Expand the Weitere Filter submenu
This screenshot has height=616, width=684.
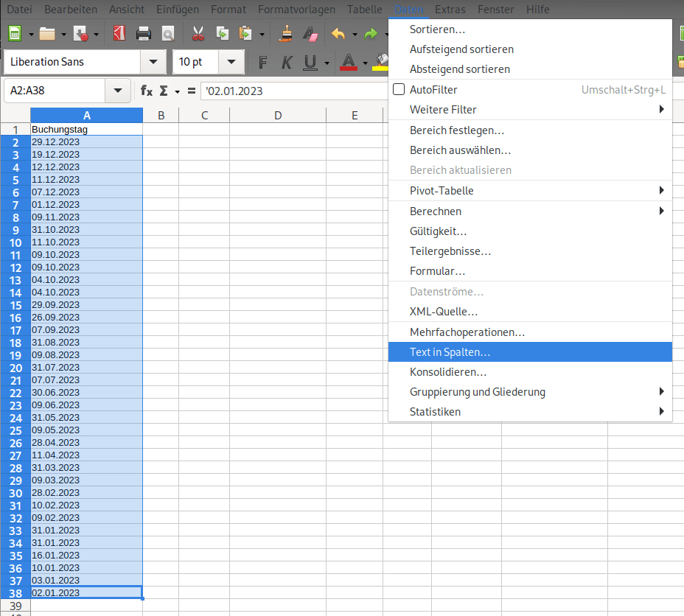coord(530,110)
